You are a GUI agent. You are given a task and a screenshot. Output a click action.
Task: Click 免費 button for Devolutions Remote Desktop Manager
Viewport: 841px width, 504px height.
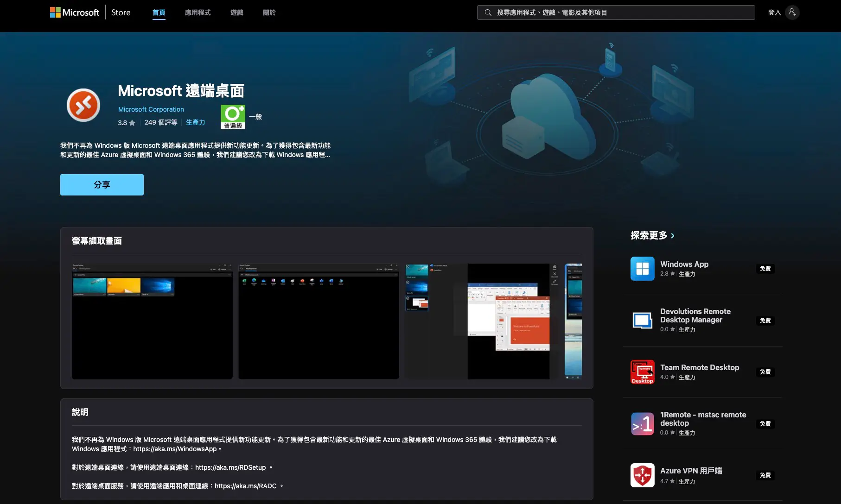click(x=765, y=321)
